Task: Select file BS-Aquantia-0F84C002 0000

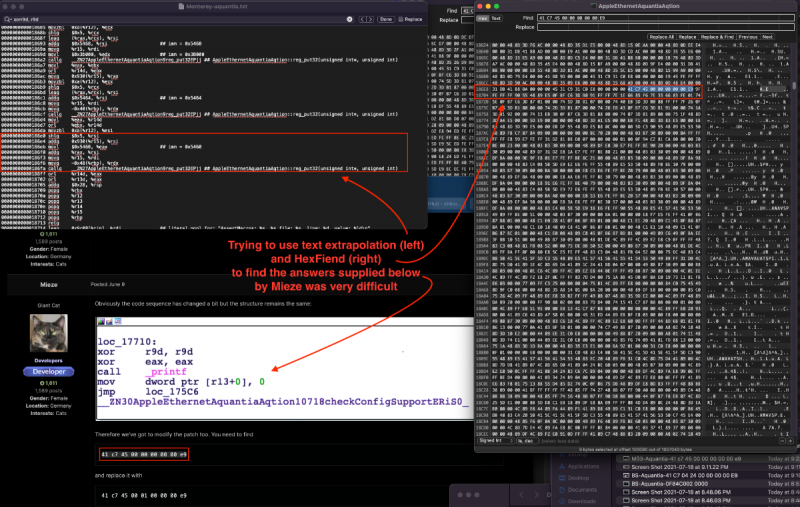Action: pyautogui.click(x=669, y=484)
